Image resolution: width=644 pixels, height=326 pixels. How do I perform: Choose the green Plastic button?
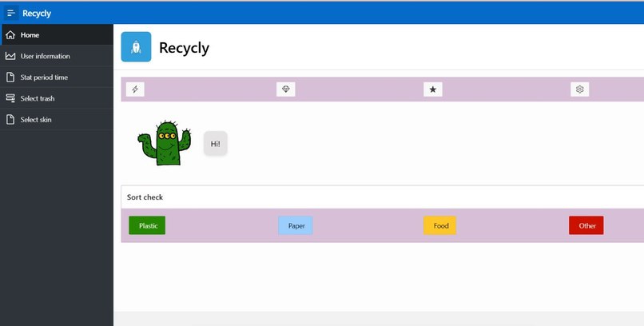click(x=147, y=225)
